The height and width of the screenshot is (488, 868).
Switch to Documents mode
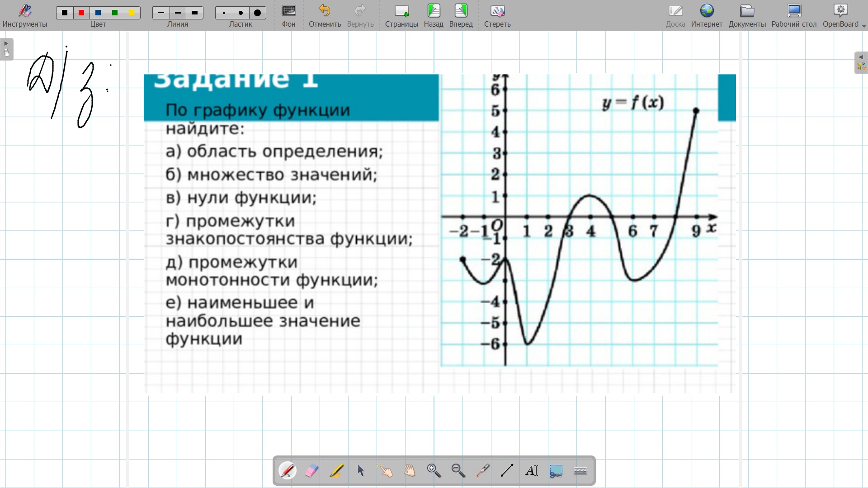pos(747,16)
